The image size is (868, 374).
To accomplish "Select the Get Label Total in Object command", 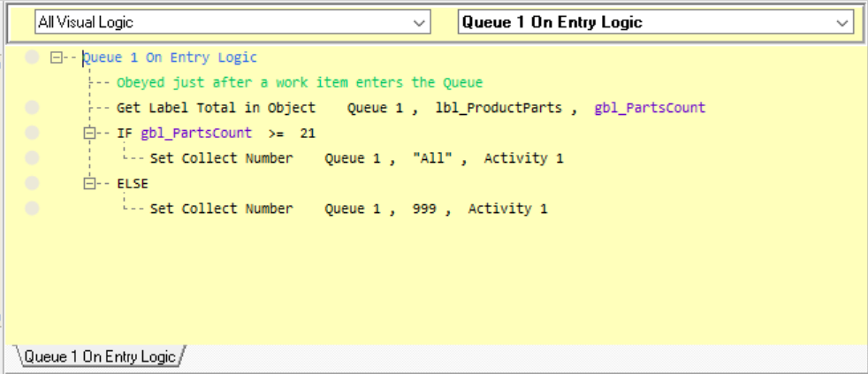I will (x=216, y=108).
